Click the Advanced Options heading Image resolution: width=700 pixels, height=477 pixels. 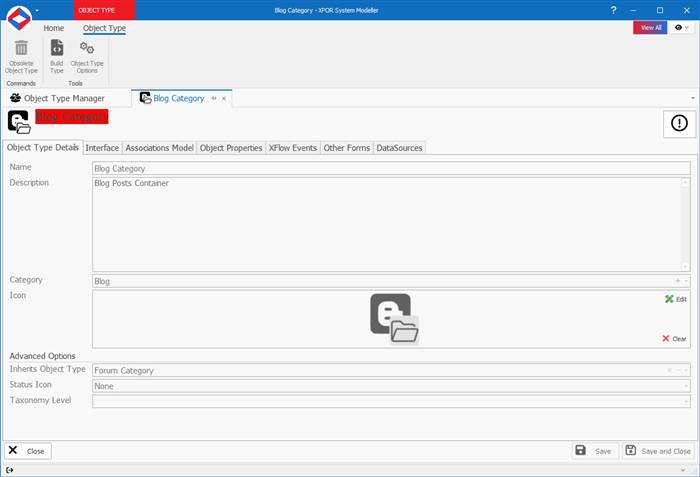point(42,356)
